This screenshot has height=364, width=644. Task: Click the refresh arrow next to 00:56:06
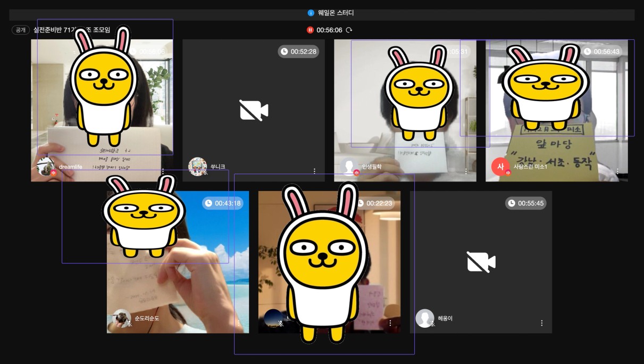coord(349,30)
